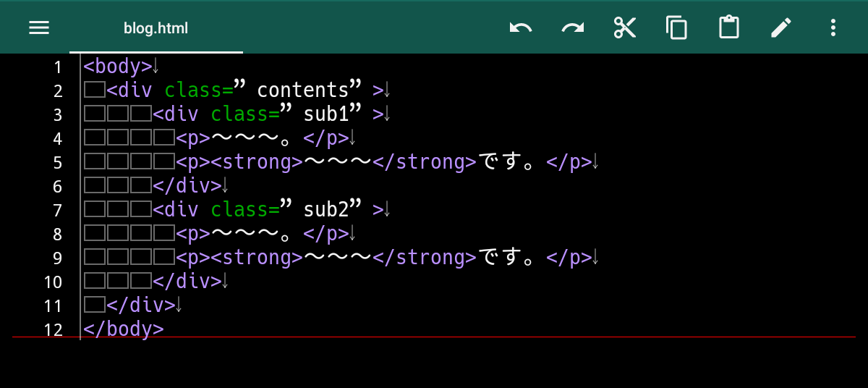Screen dimensions: 868x388
Task: Paste from clipboard using the clipboard icon
Action: [x=729, y=28]
